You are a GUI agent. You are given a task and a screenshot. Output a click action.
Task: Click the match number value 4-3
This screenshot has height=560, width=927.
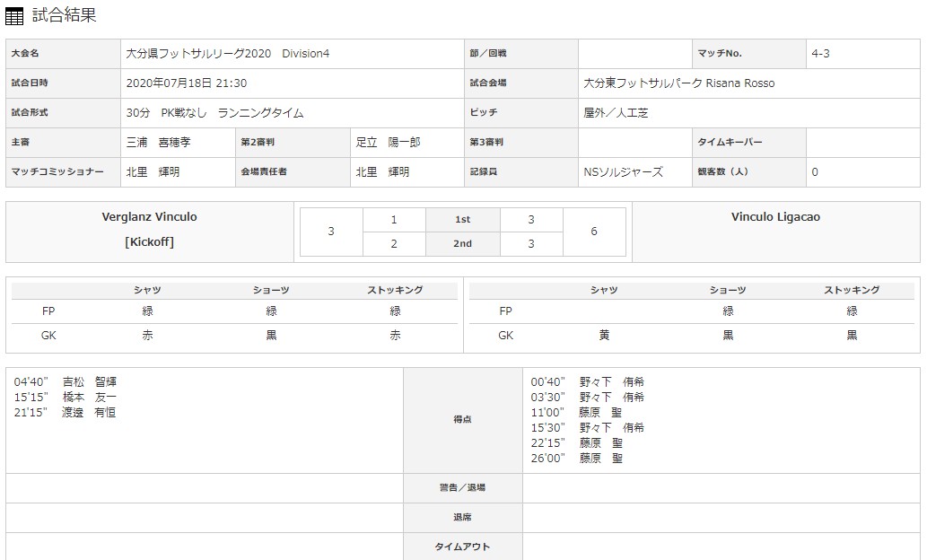820,54
